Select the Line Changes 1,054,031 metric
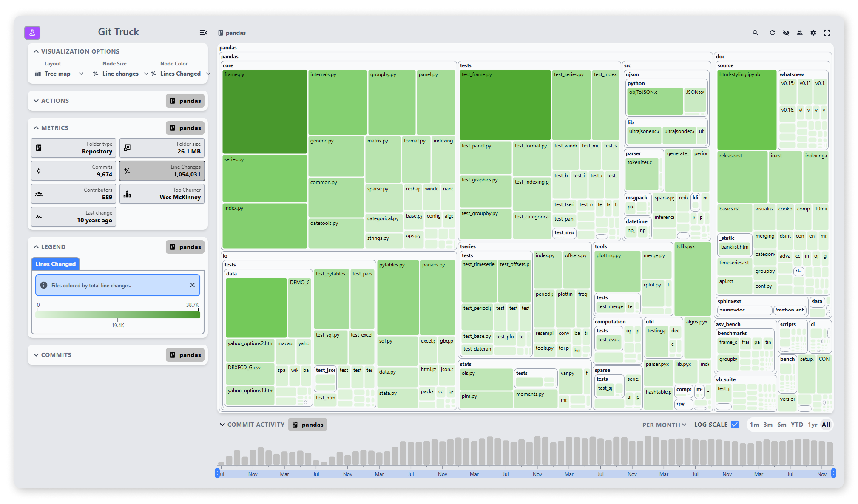The image size is (858, 504). [162, 171]
